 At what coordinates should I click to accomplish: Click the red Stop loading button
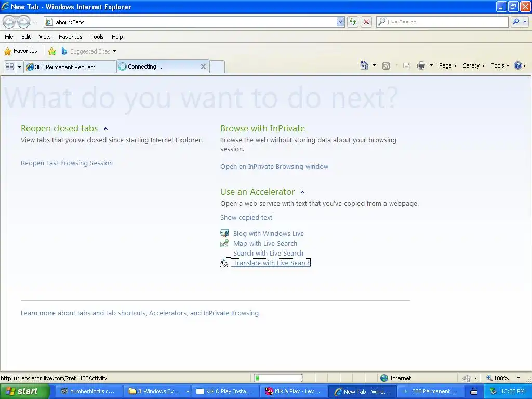pyautogui.click(x=366, y=22)
